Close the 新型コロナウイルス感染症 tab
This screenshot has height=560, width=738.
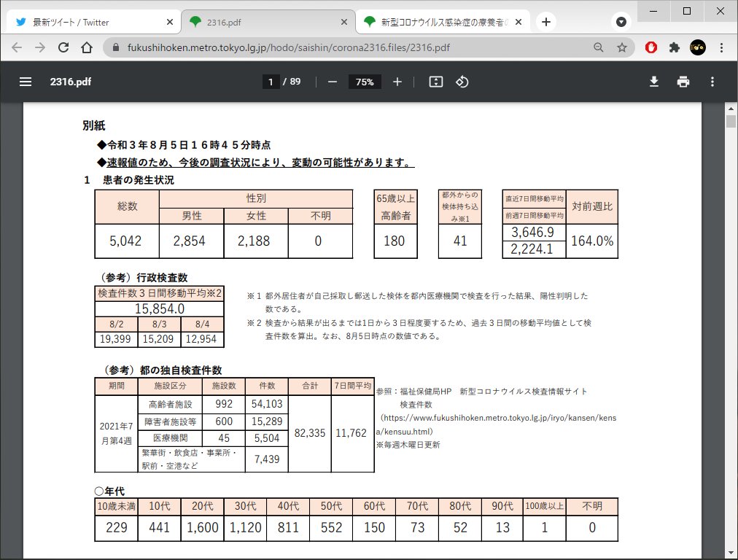pyautogui.click(x=518, y=22)
